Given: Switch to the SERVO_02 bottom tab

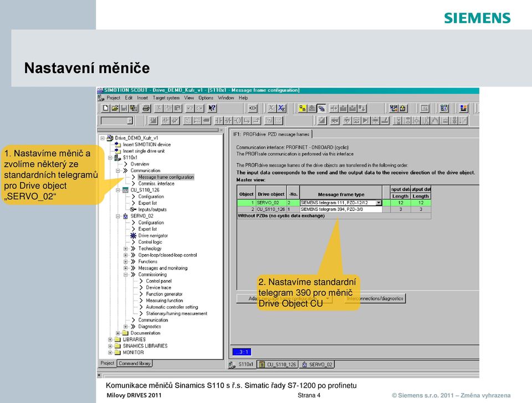Looking at the screenshot, I should (317, 364).
